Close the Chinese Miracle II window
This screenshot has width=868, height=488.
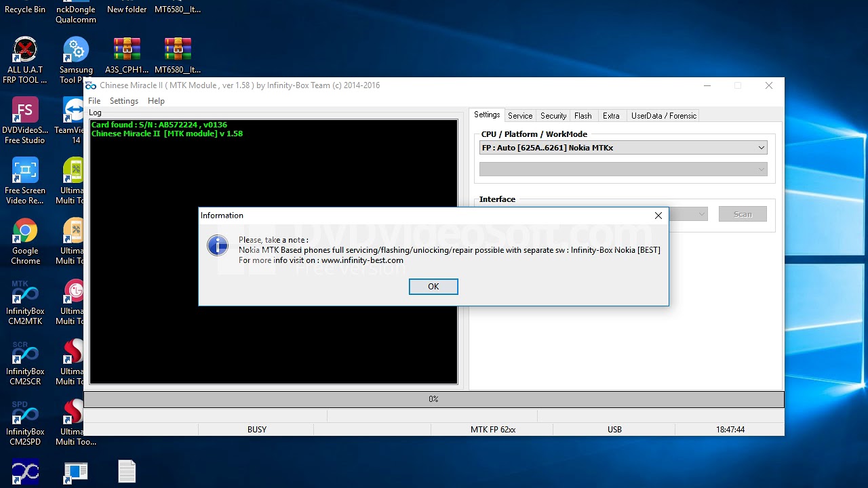click(768, 85)
